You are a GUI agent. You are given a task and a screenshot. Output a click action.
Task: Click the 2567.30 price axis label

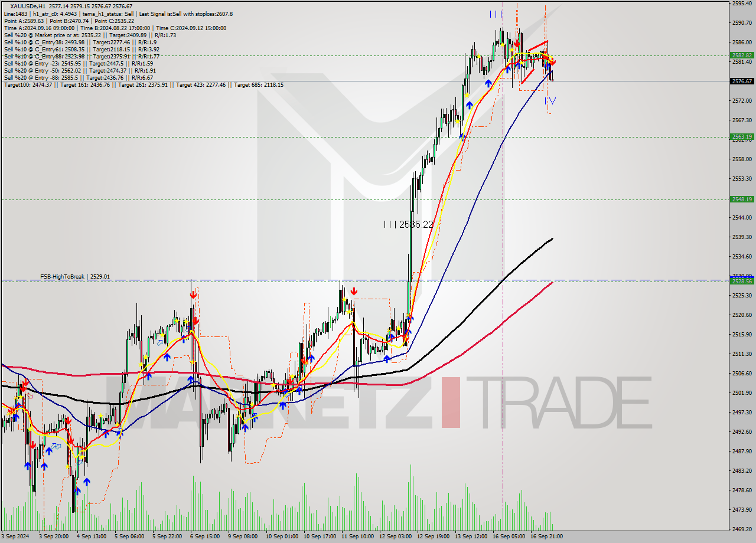(x=742, y=120)
